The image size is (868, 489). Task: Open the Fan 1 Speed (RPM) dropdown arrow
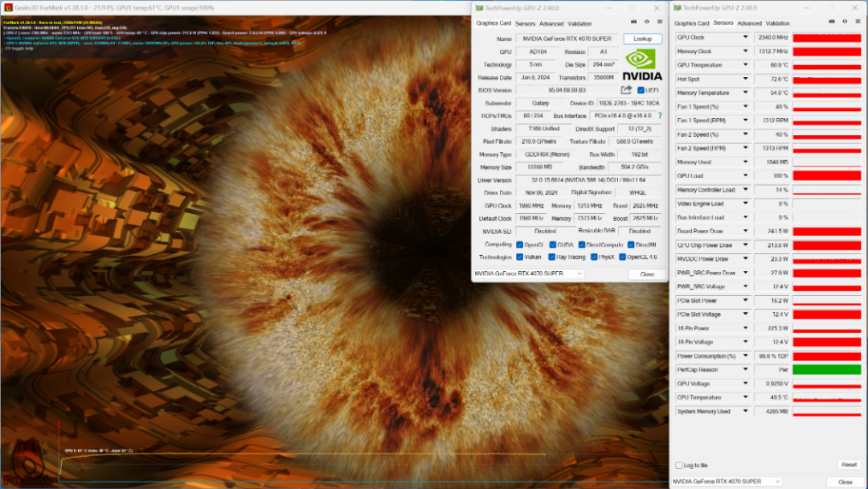tap(745, 120)
